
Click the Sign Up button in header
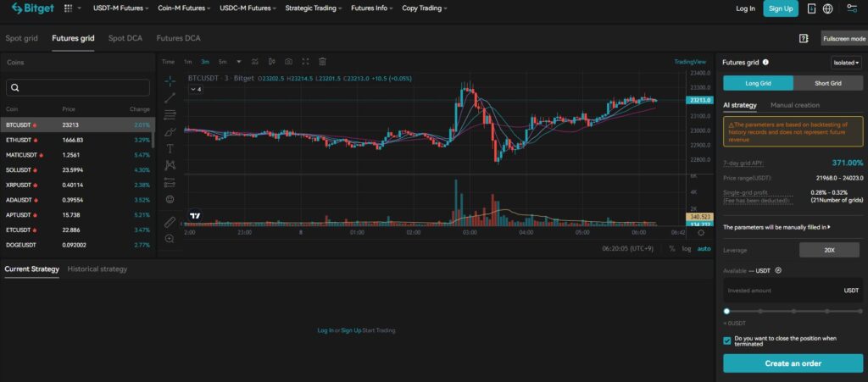[x=781, y=8]
